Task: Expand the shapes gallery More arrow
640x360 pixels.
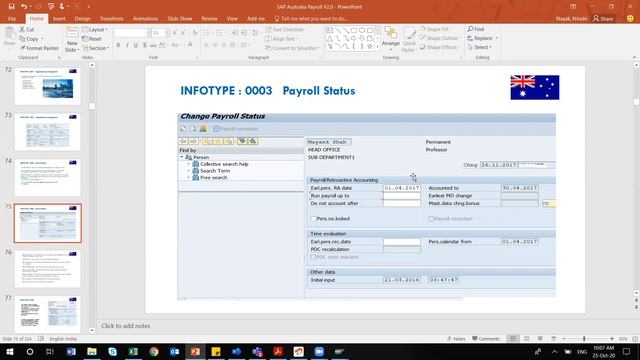Action: (377, 47)
